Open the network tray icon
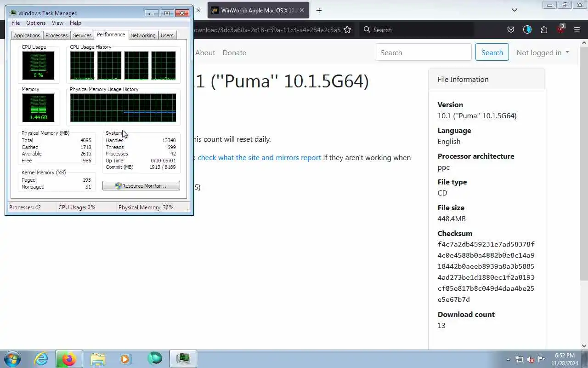Viewport: 588px width, 368px height. [x=520, y=359]
